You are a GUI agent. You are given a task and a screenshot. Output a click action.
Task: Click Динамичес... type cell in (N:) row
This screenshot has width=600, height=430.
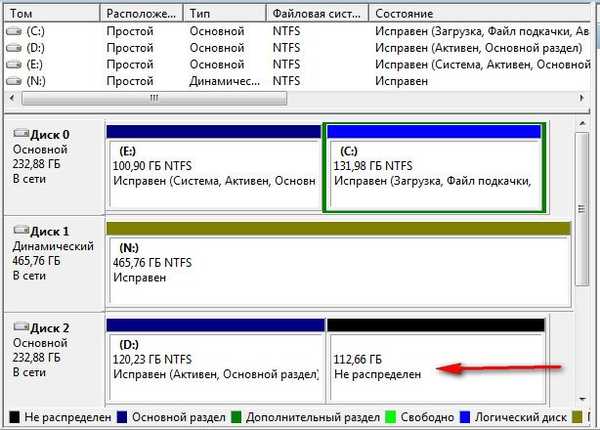point(225,81)
